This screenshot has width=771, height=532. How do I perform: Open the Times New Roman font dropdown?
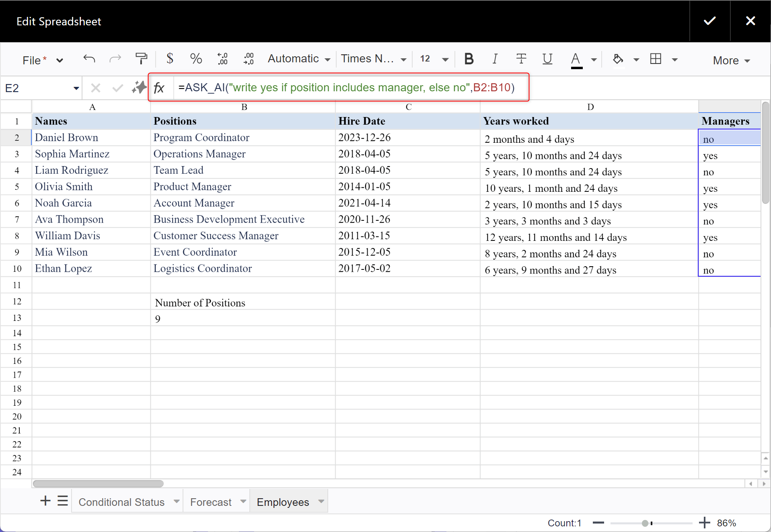374,59
